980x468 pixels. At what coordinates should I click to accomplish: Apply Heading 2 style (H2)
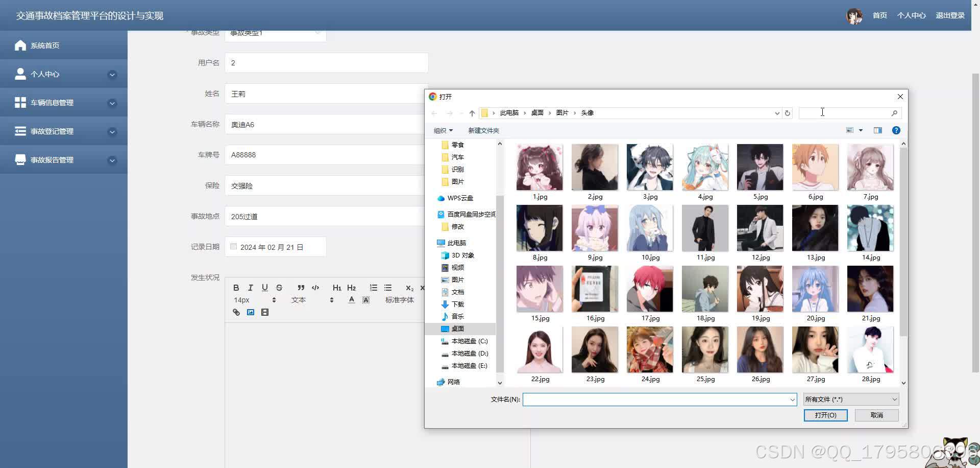point(351,288)
